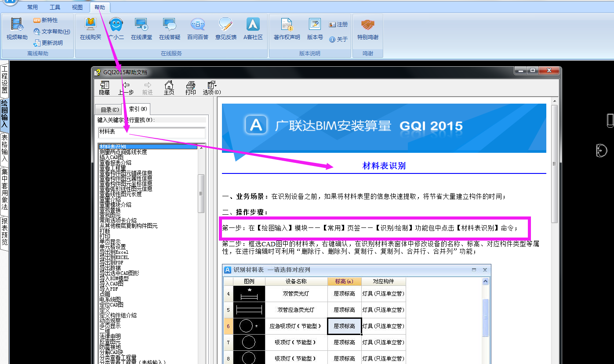The width and height of the screenshot is (614, 364).
Task: Switch to the 常用 ribbon tab
Action: (x=33, y=7)
